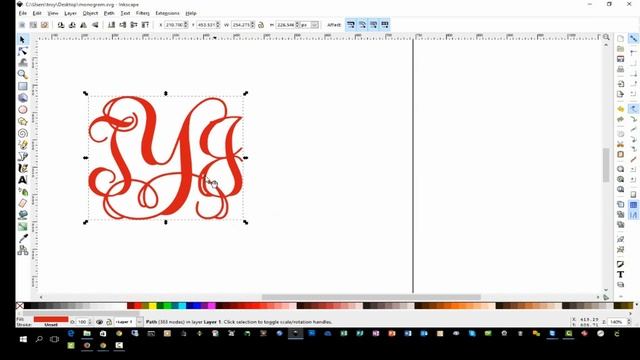Select the Ellipse tool
This screenshot has width=640, height=360.
point(22,109)
